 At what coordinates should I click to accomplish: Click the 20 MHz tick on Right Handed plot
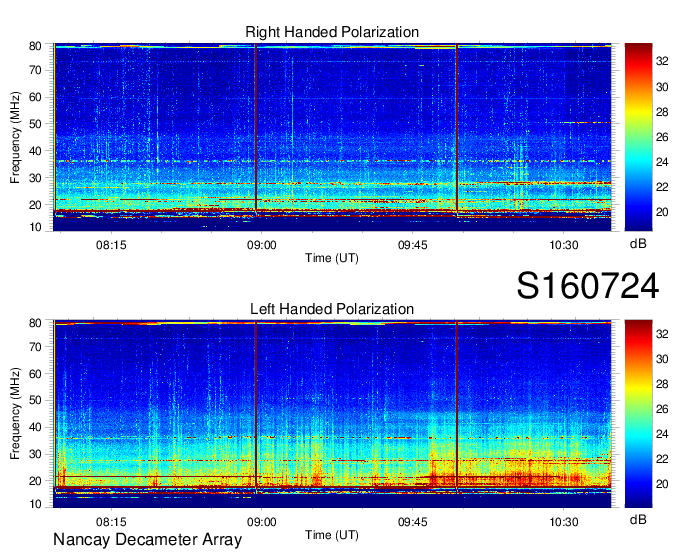pyautogui.click(x=35, y=205)
